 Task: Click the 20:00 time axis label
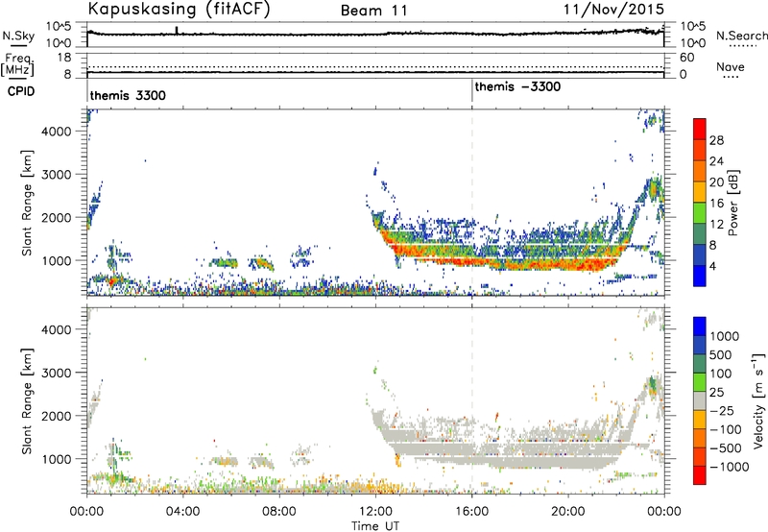pos(568,512)
